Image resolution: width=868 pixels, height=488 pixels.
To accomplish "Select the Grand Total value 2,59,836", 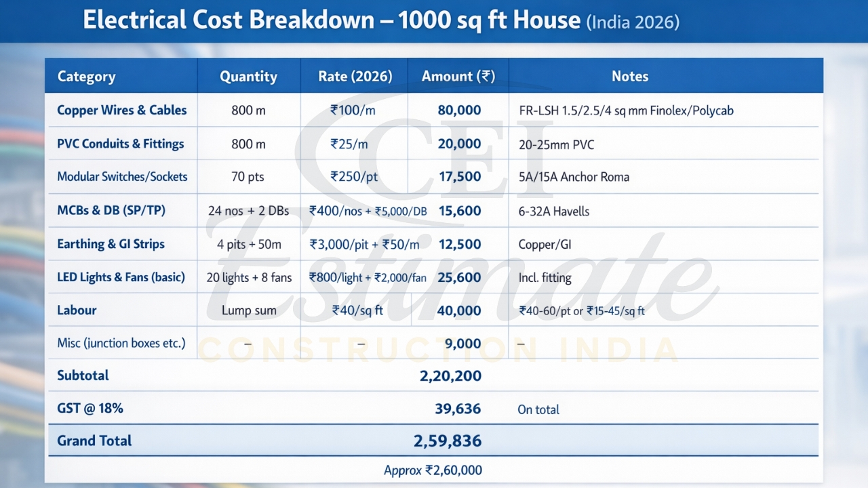I will (448, 441).
